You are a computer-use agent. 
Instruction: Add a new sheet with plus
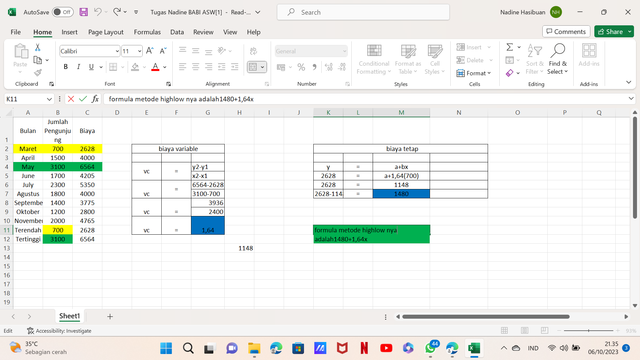110,316
